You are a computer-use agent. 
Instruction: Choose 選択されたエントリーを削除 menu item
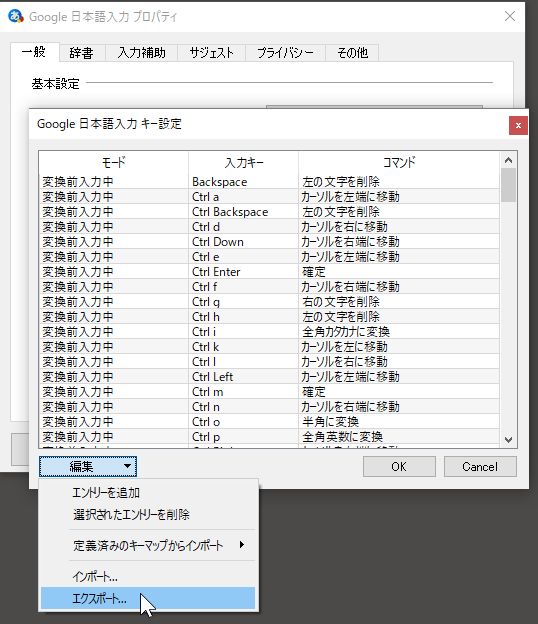tap(148, 515)
